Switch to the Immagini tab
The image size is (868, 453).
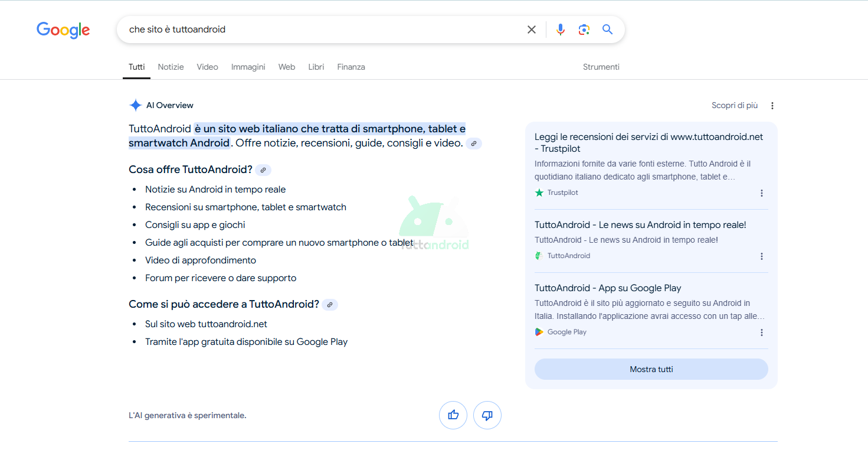click(x=248, y=67)
